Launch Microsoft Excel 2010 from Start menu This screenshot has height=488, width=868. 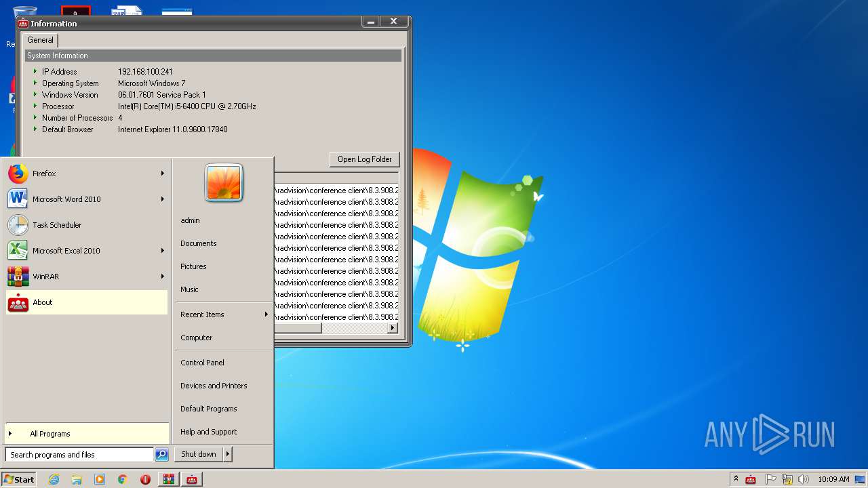pyautogui.click(x=87, y=251)
